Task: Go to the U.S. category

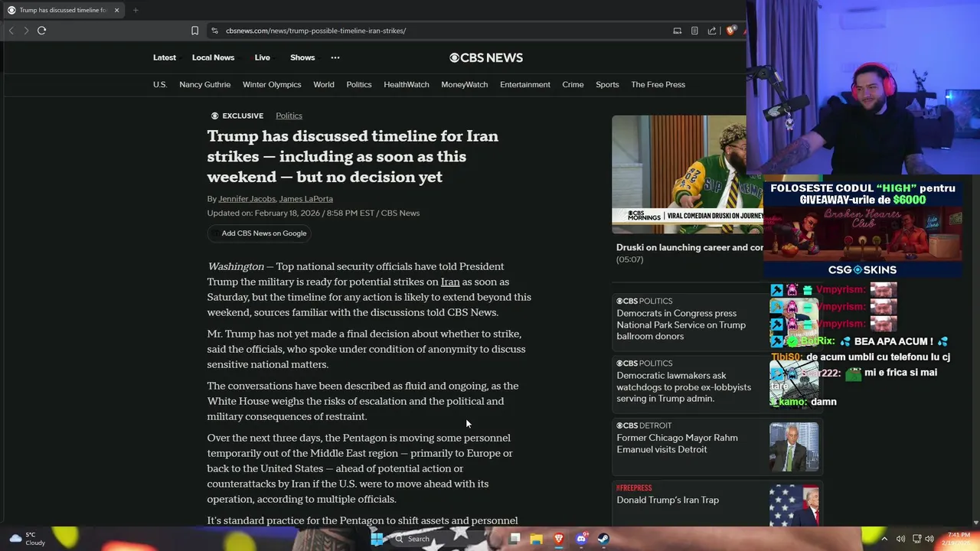Action: [160, 84]
